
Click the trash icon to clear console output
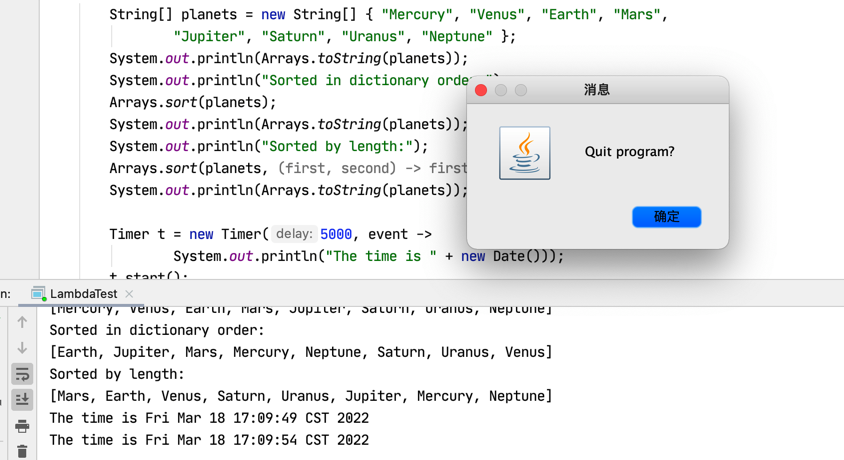coord(22,451)
